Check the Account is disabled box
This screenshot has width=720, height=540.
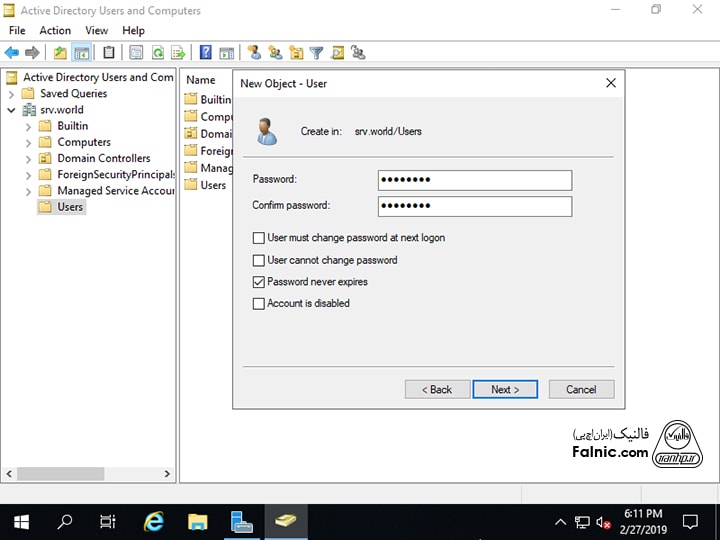[259, 304]
